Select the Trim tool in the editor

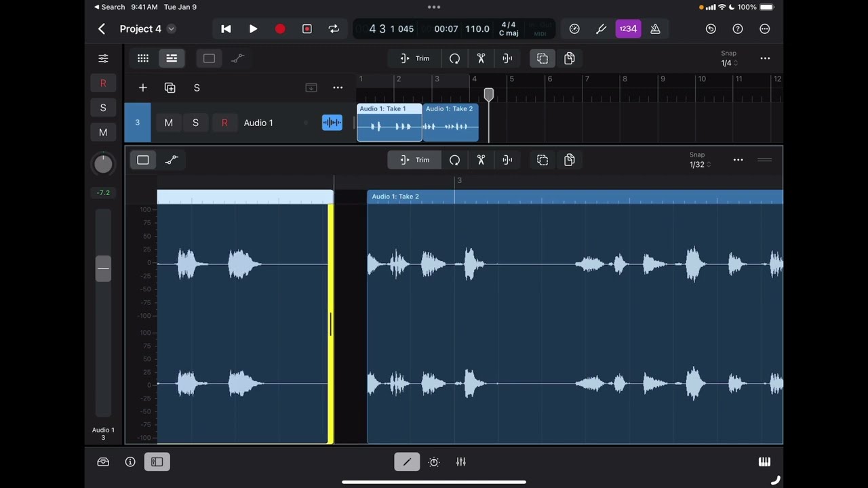coord(414,160)
